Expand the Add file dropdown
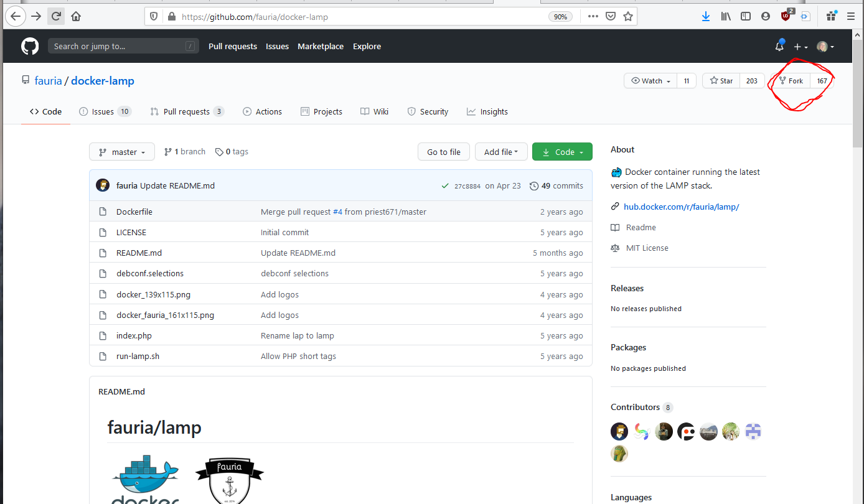This screenshot has width=864, height=504. pyautogui.click(x=501, y=152)
